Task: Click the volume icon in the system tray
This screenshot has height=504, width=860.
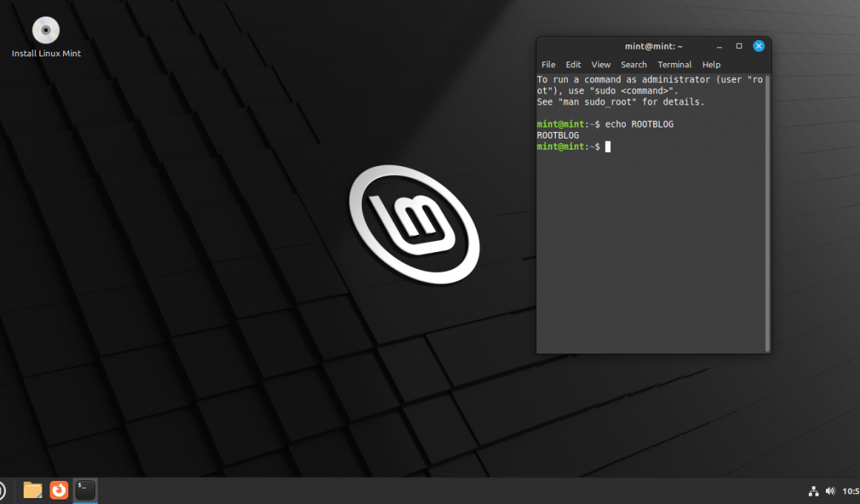Action: click(830, 490)
